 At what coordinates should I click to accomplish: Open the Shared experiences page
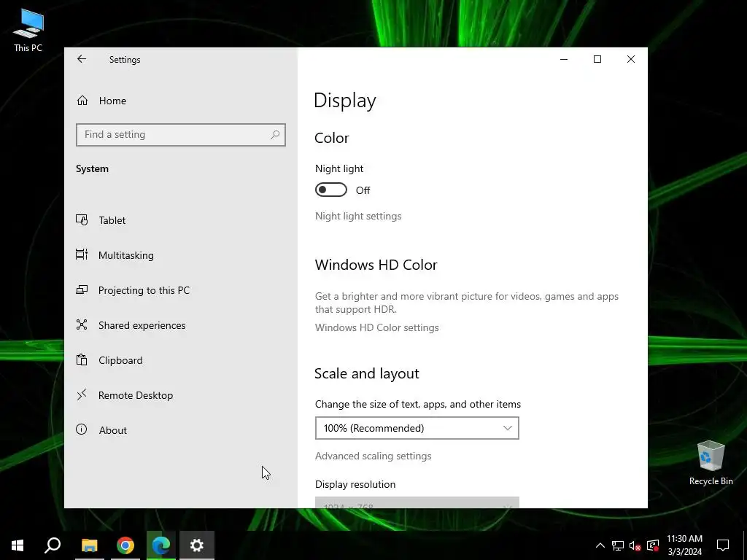tap(181, 324)
